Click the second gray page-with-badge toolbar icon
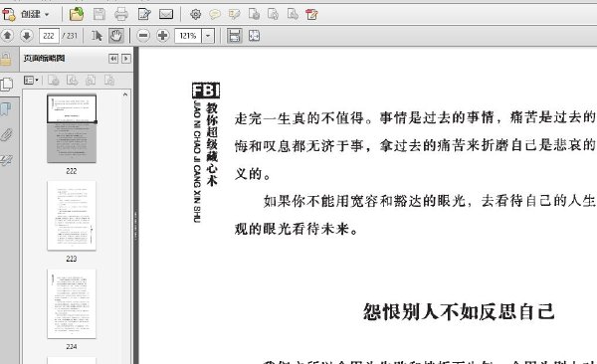Viewport: 597px width, 364px height. (x=273, y=15)
